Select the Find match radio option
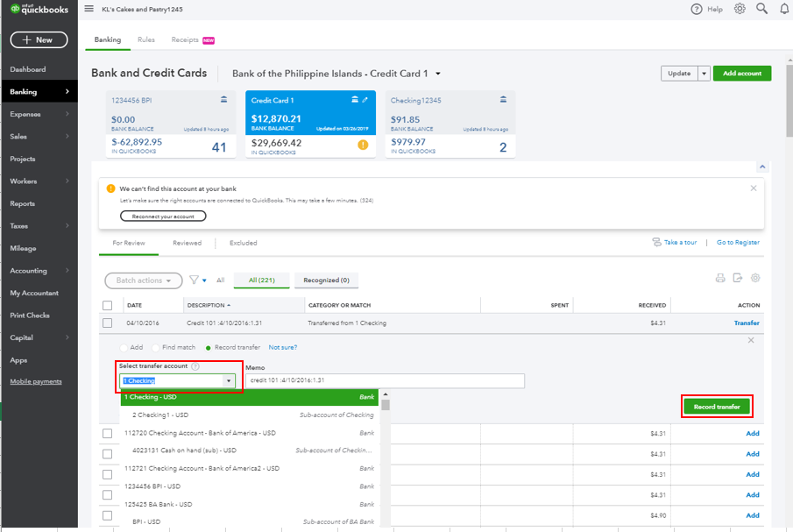 156,348
